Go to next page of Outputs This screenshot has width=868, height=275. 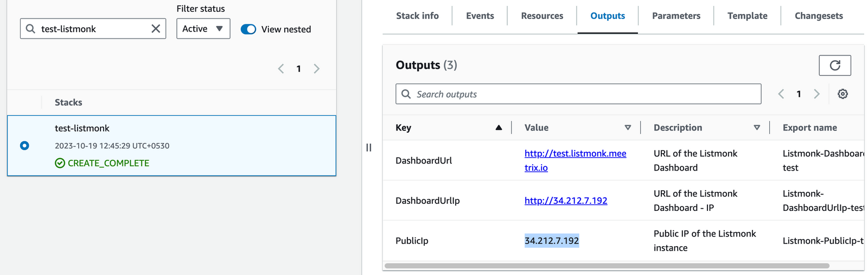(x=816, y=94)
